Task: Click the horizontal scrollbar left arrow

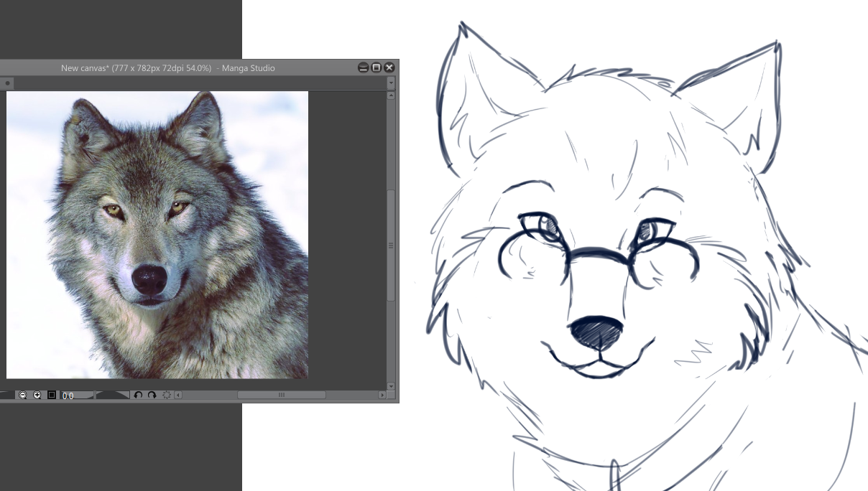Action: [x=178, y=395]
